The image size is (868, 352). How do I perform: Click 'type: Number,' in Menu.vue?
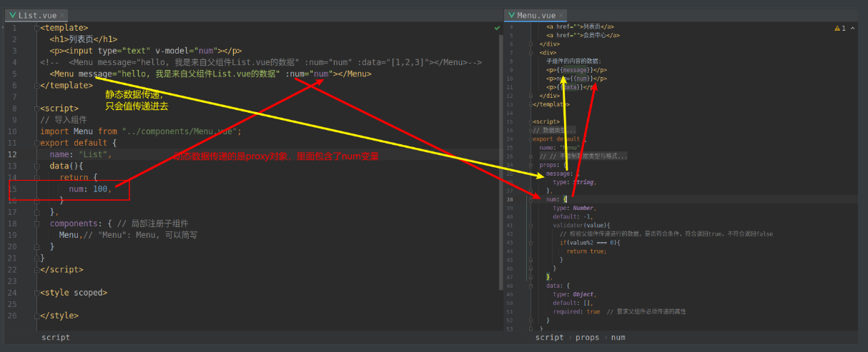pyautogui.click(x=575, y=208)
